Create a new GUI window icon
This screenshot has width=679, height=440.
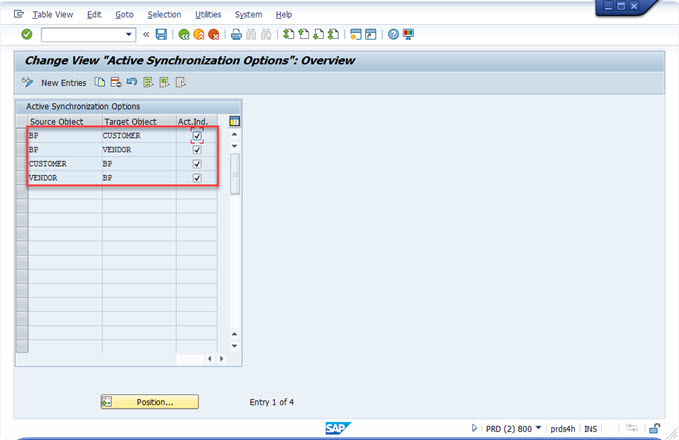click(x=356, y=35)
